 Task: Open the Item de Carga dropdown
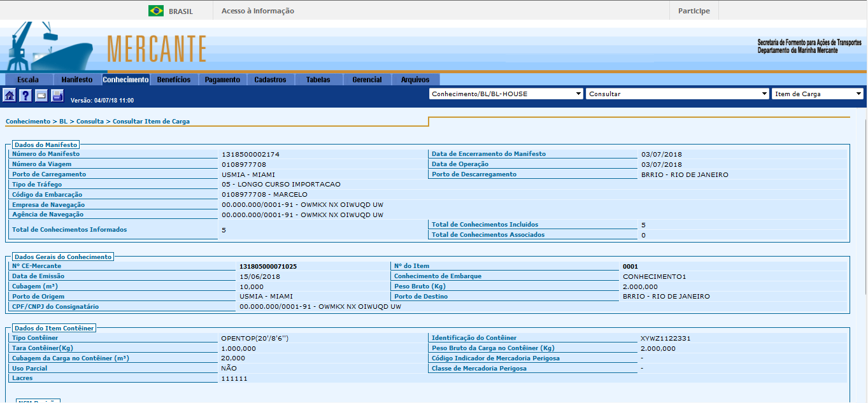[x=817, y=94]
